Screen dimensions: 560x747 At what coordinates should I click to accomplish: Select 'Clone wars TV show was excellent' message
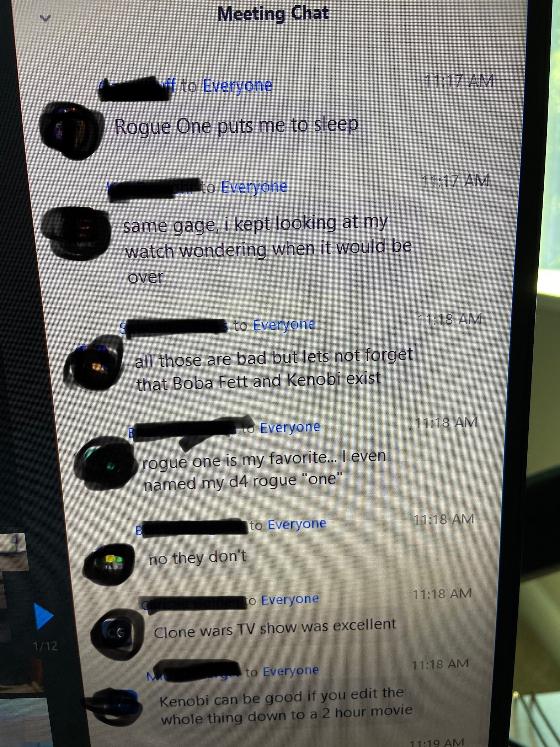pos(274,627)
